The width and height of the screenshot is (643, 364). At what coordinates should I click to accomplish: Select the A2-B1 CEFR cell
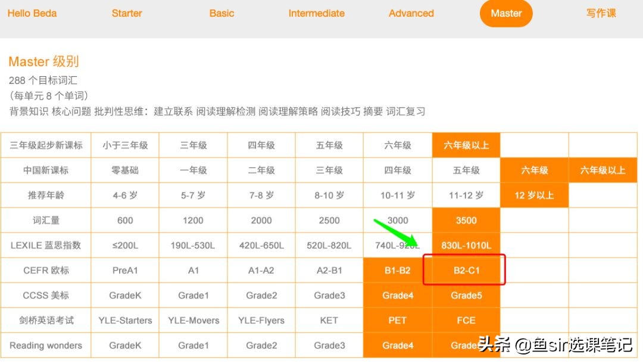[329, 270]
